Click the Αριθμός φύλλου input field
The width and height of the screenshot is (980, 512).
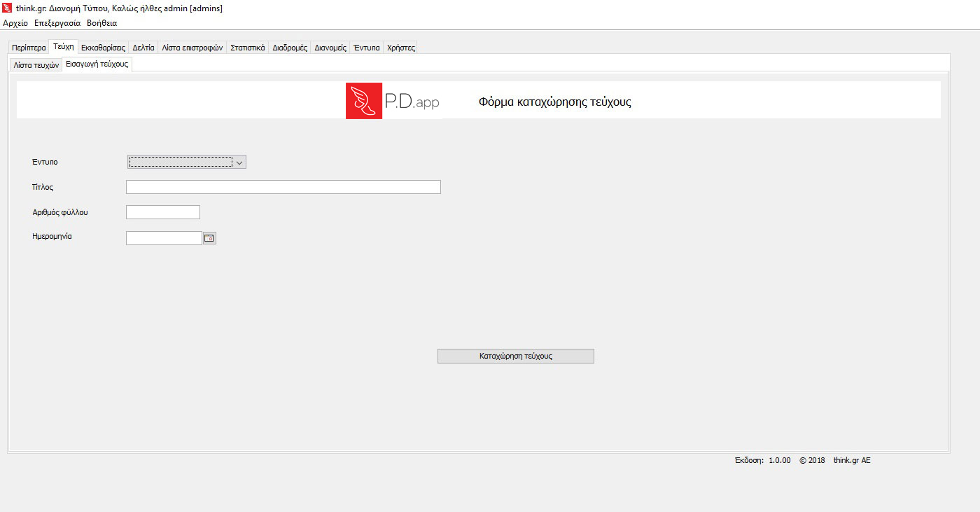162,212
